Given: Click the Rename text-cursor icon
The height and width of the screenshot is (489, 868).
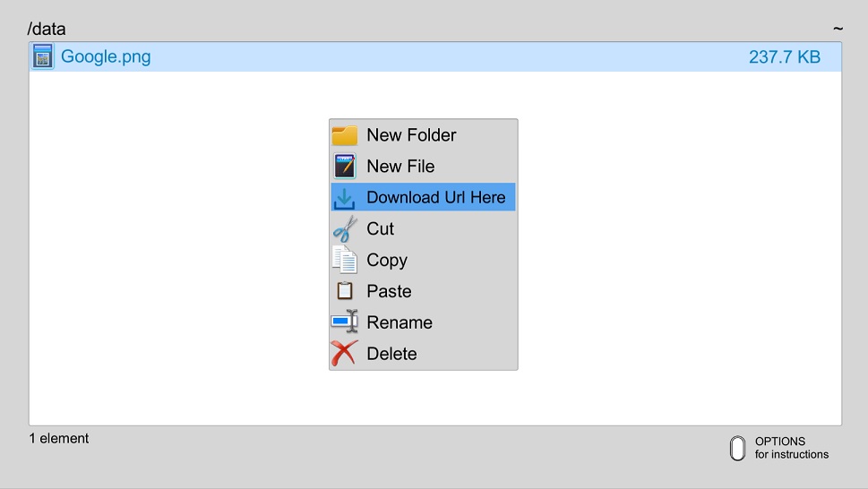Looking at the screenshot, I should click(344, 322).
